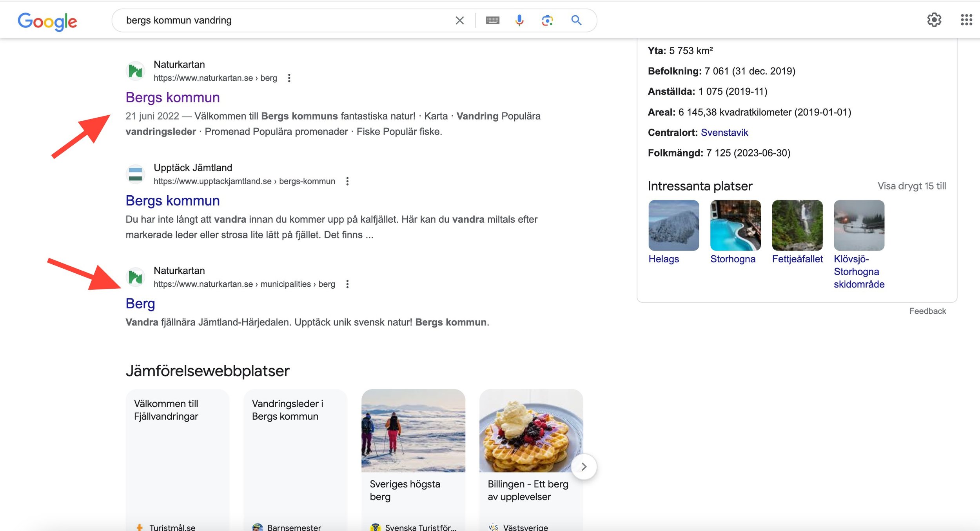Viewport: 980px width, 531px height.
Task: Click the Helags place link
Action: coord(664,259)
